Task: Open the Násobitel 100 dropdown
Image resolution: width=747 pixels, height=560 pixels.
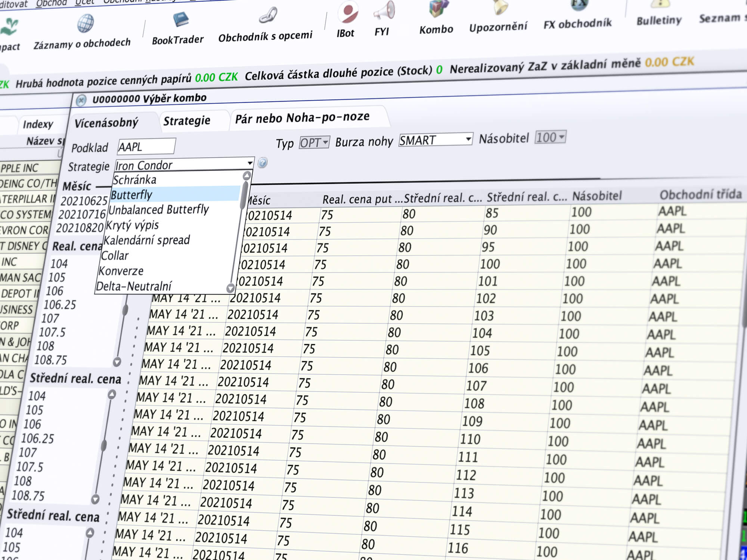Action: point(551,137)
